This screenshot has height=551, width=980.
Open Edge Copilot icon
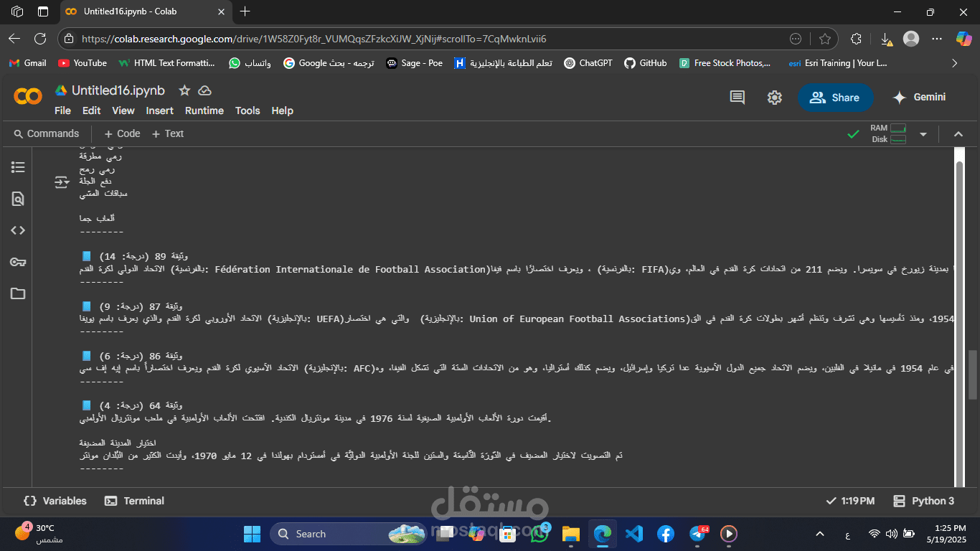[963, 39]
